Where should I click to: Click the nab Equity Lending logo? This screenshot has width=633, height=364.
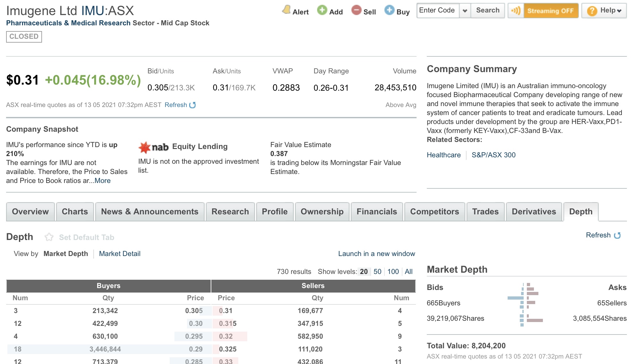tap(153, 147)
